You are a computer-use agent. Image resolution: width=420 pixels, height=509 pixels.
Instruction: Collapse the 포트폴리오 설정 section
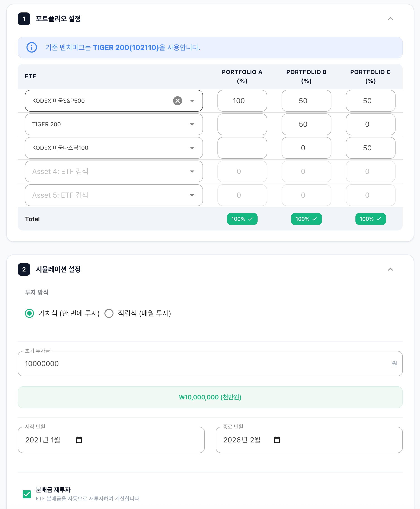[390, 19]
